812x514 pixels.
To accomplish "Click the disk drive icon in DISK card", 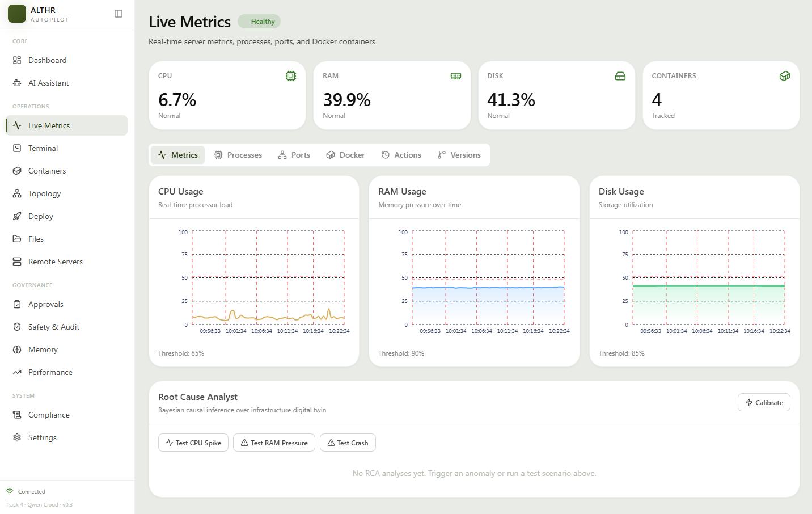I will tap(620, 76).
